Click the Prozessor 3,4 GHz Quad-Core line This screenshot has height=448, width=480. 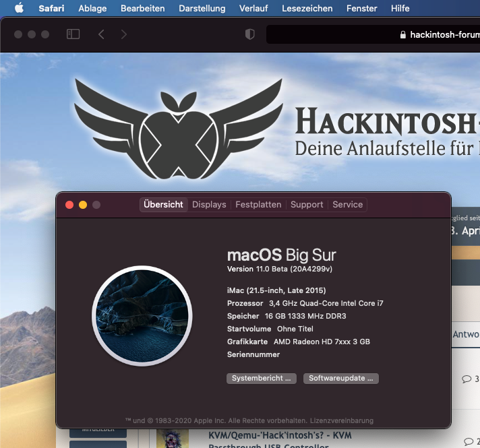pyautogui.click(x=305, y=303)
